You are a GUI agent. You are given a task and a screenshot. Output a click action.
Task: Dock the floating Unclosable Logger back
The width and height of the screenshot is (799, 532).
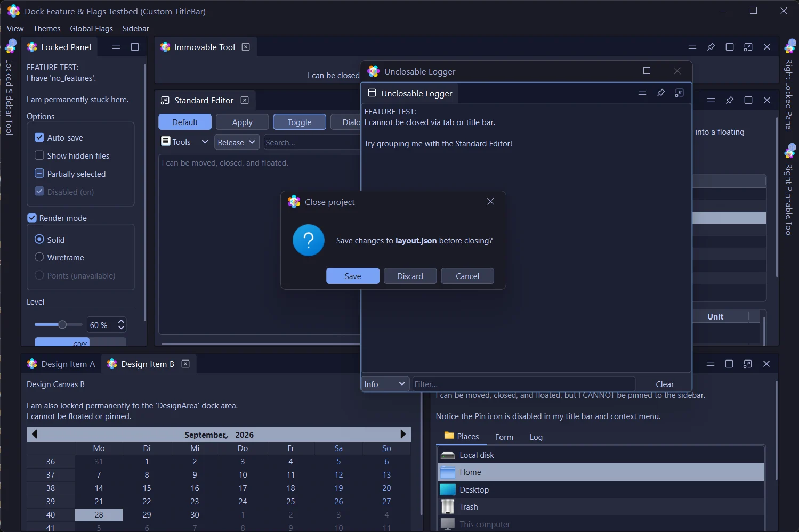click(x=680, y=93)
